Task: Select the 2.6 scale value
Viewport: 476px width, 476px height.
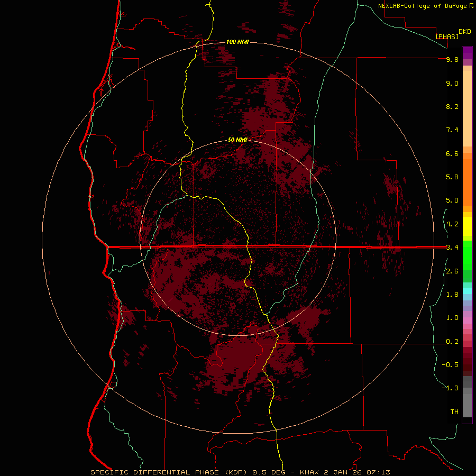Action: point(452,271)
